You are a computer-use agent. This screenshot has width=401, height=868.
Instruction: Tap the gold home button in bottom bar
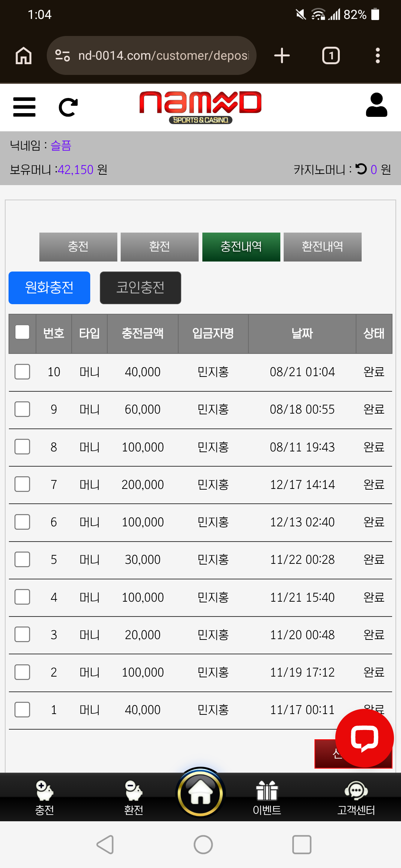coord(200,793)
